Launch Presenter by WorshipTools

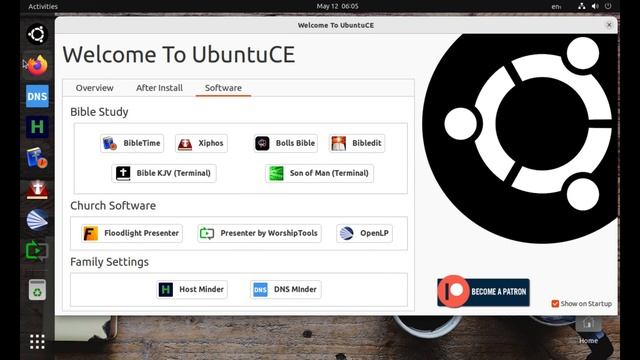pos(259,233)
